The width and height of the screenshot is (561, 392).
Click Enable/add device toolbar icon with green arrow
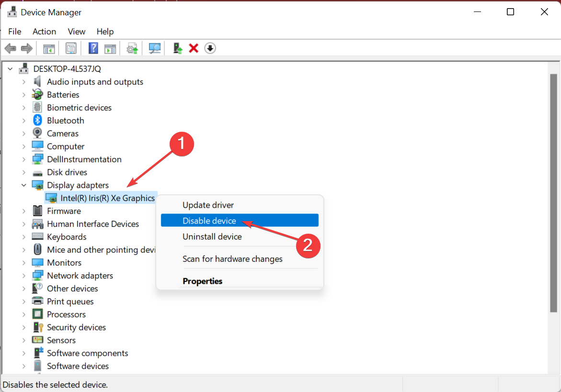coord(177,48)
